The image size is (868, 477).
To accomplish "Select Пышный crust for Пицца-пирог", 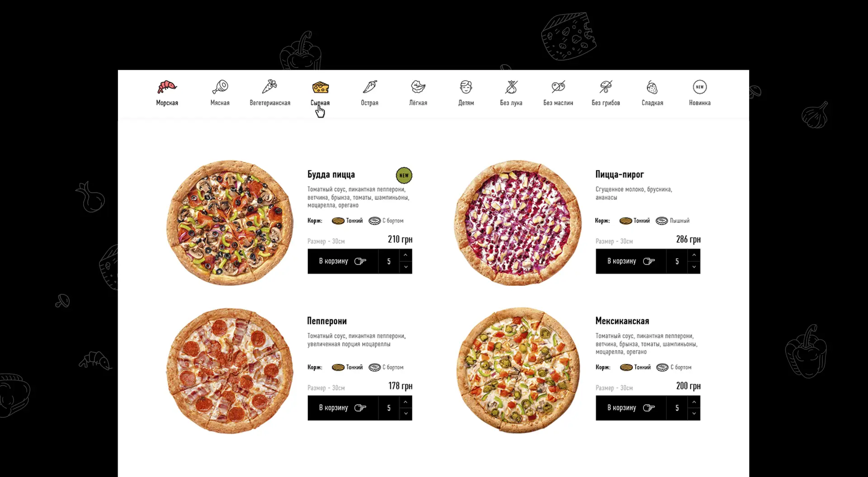I will [673, 221].
